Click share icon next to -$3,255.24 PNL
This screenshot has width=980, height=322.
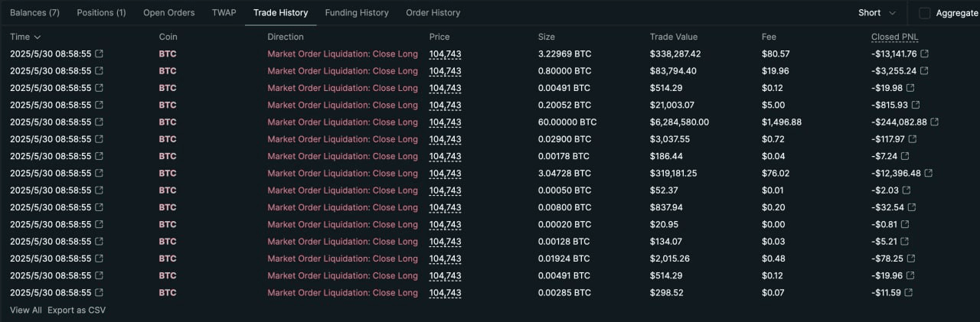(x=925, y=71)
